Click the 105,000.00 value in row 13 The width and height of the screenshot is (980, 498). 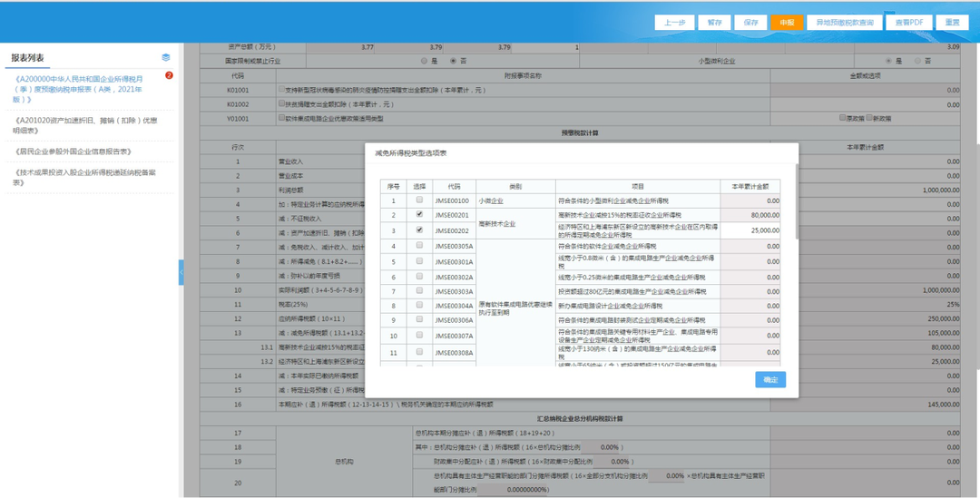(944, 333)
